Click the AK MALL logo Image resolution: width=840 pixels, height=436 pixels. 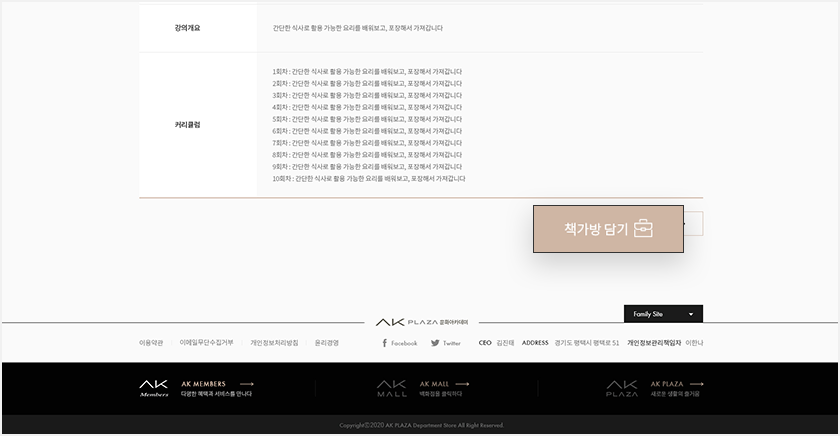(392, 388)
